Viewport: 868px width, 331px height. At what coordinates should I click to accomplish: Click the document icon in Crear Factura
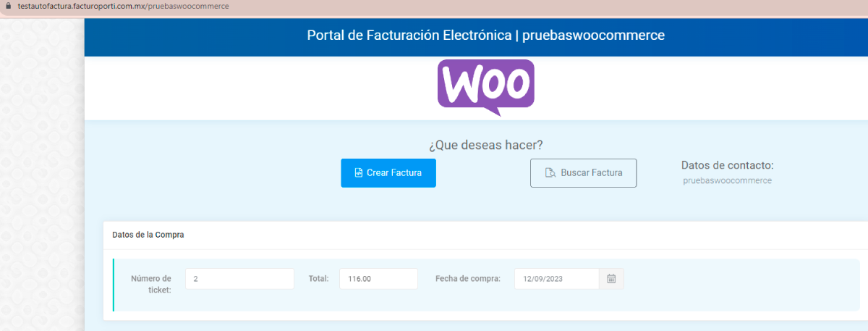(x=358, y=173)
